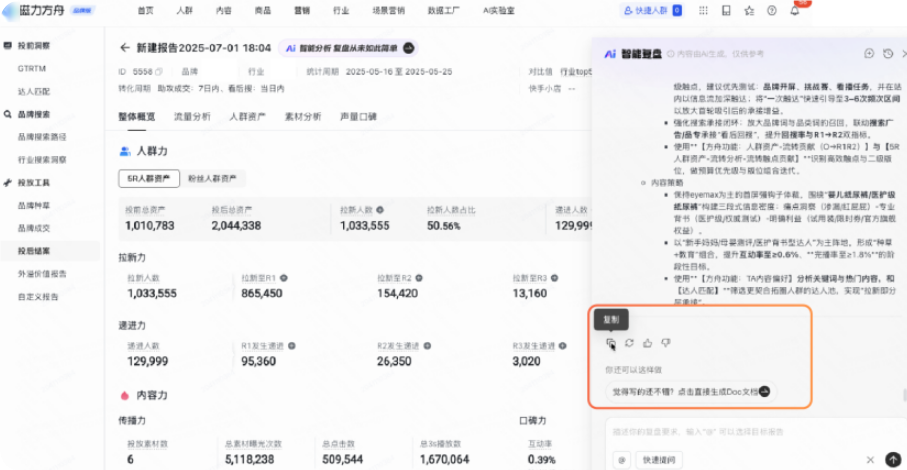The width and height of the screenshot is (907, 470).
Task: Switch to 人群资产 tab
Action: tap(248, 117)
